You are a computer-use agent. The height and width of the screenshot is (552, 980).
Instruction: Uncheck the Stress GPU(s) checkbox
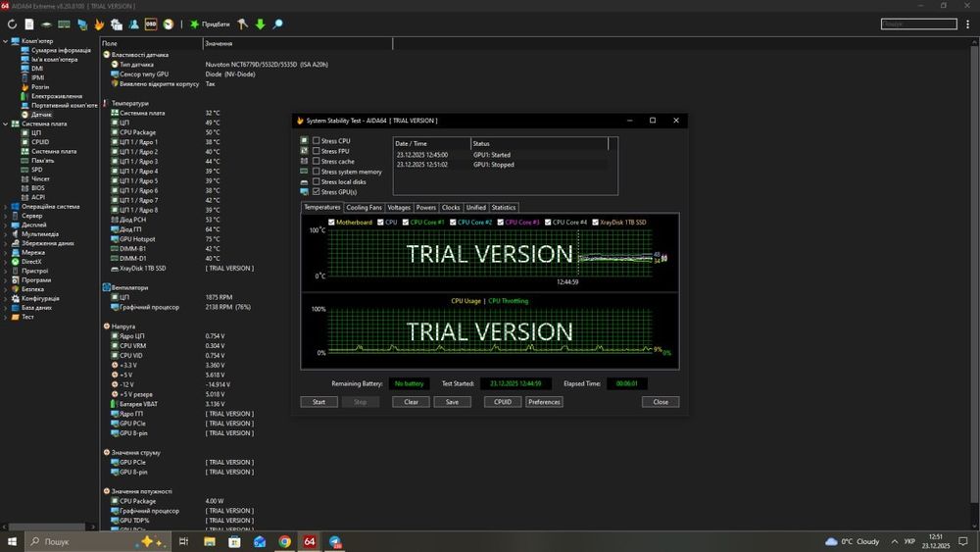[x=316, y=192]
